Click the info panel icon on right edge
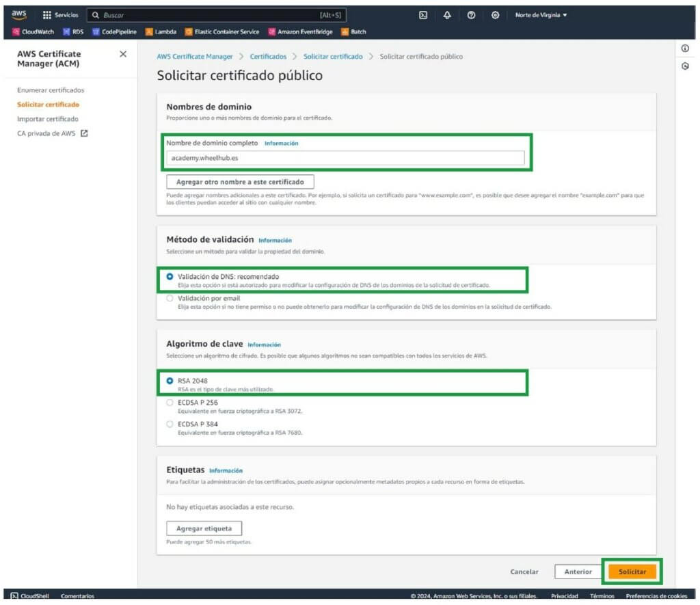 [x=684, y=49]
